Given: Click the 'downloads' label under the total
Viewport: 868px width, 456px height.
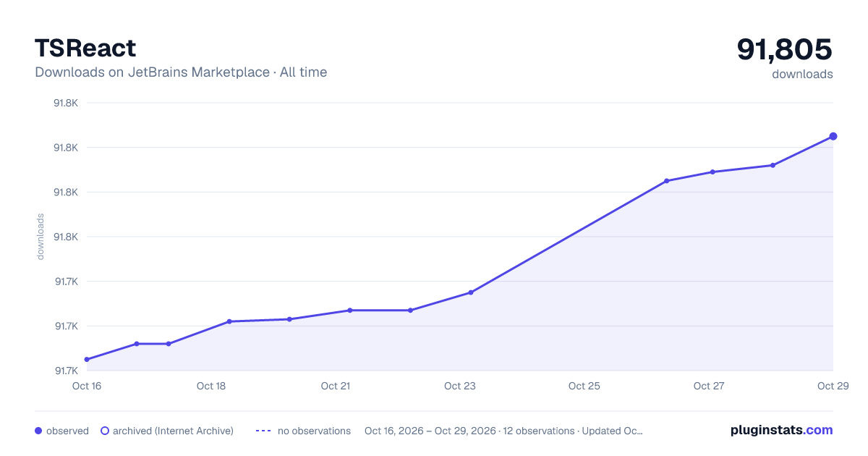Looking at the screenshot, I should pyautogui.click(x=802, y=74).
